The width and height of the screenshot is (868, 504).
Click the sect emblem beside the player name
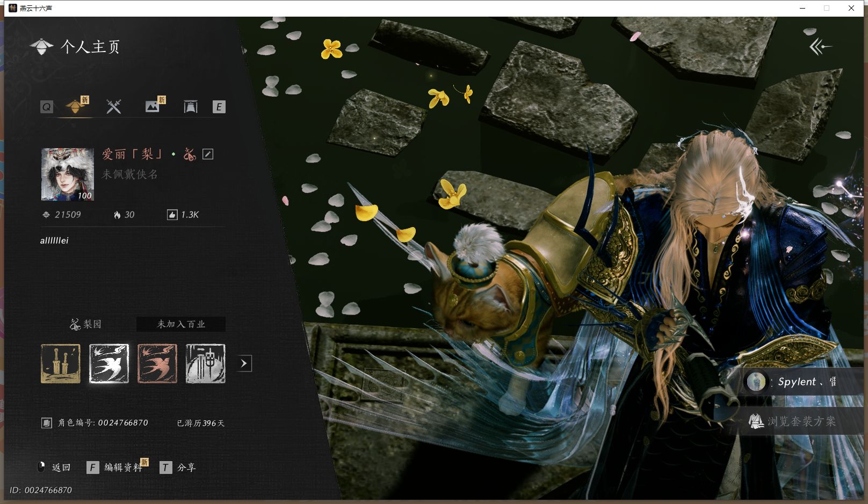point(189,154)
